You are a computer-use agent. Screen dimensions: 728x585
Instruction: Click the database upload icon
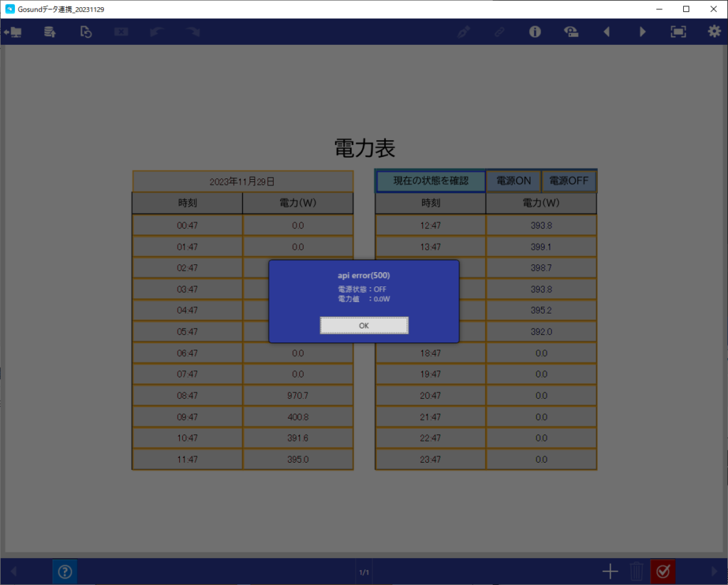click(x=50, y=32)
